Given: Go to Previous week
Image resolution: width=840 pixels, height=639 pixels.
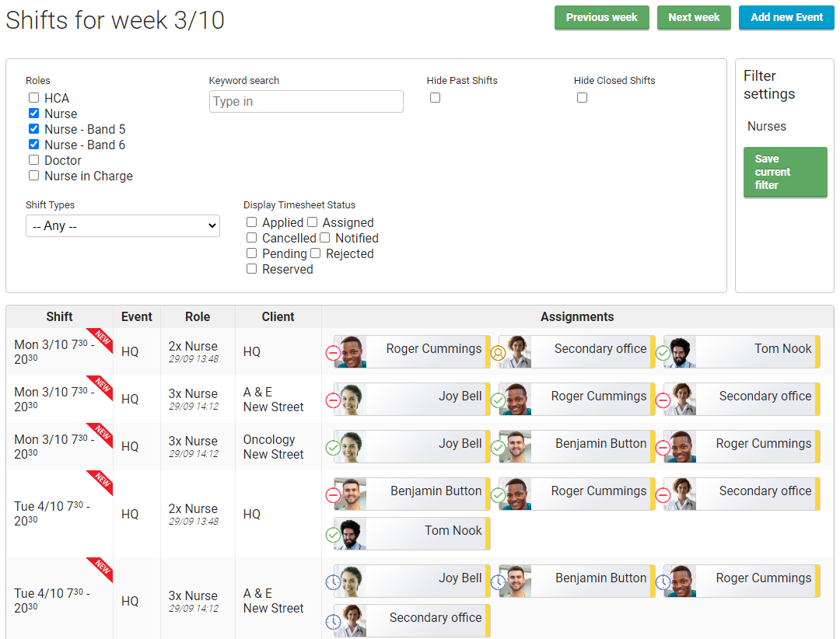Looking at the screenshot, I should click(x=601, y=18).
